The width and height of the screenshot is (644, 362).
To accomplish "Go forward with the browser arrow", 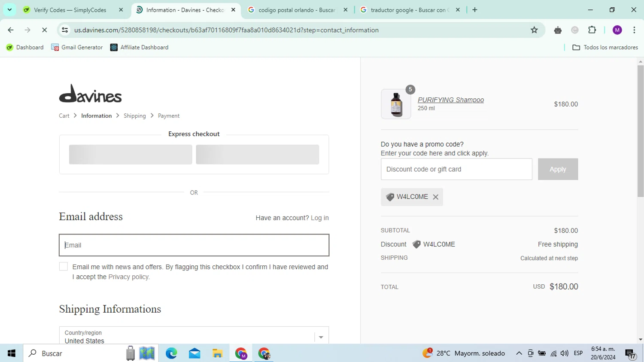I will 27,30.
